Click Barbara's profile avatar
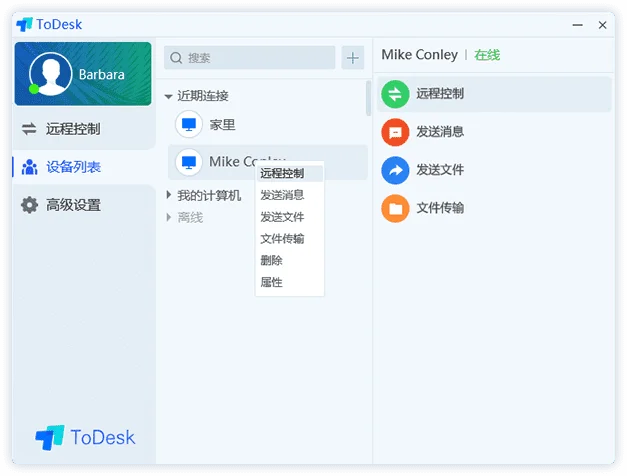Image resolution: width=627 pixels, height=476 pixels. (x=50, y=74)
